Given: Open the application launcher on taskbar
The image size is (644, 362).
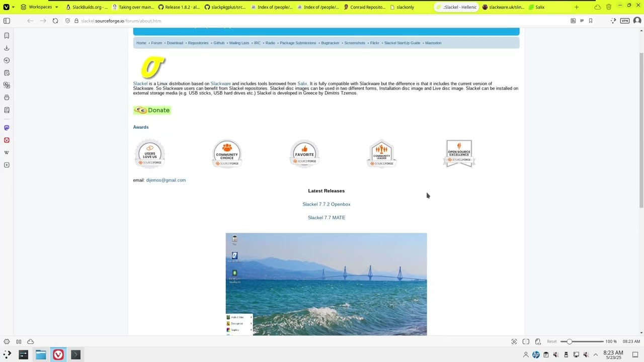Looking at the screenshot, I should pos(7,355).
